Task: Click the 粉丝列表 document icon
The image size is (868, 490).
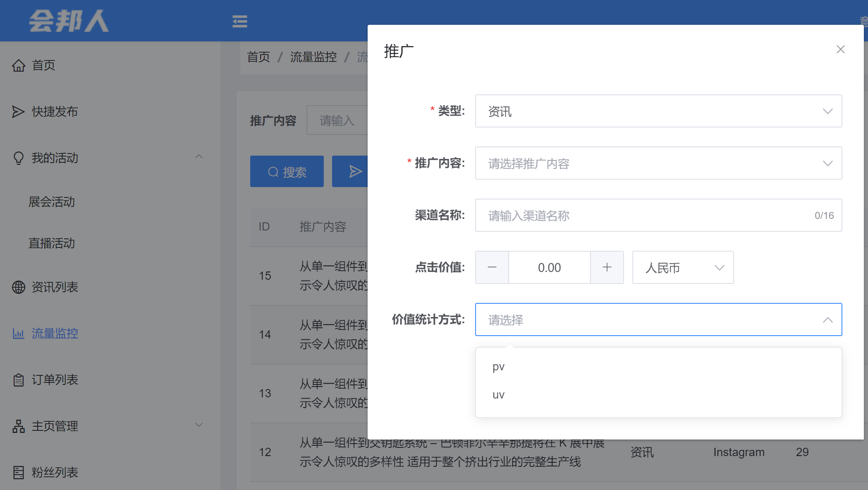Action: pyautogui.click(x=19, y=473)
